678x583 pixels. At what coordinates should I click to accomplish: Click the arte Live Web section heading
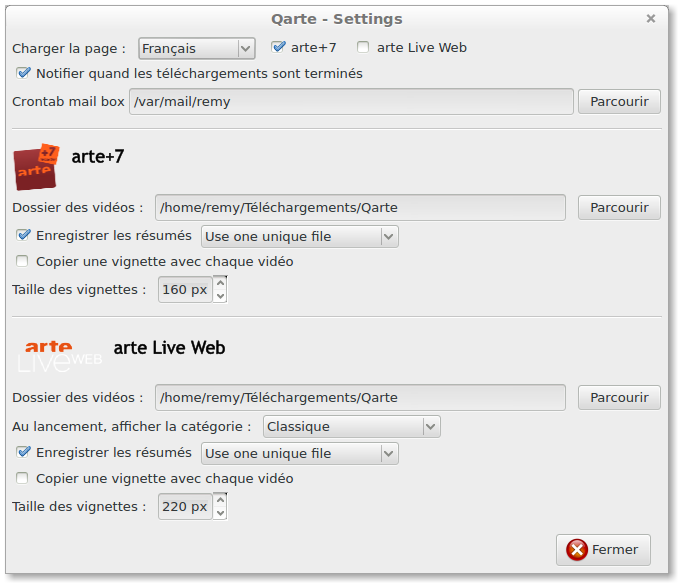[169, 348]
